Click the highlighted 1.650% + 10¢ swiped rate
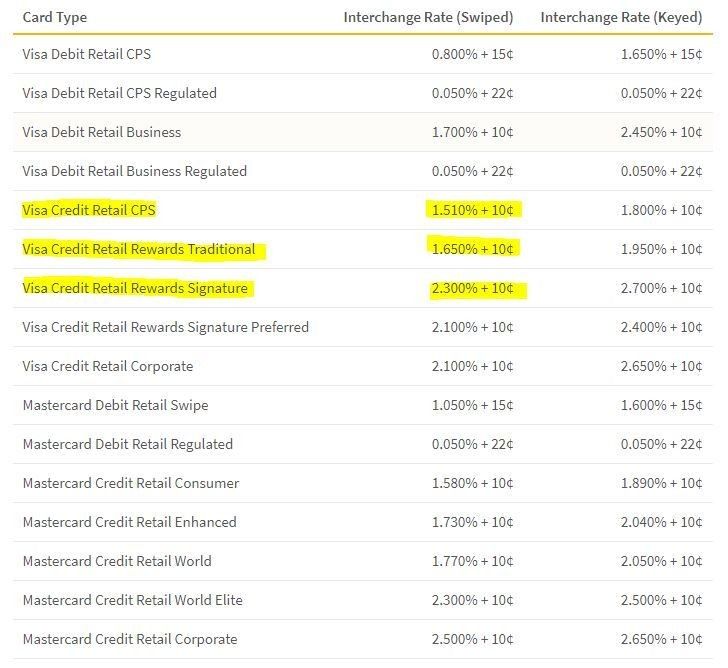This screenshot has height=668, width=728. pyautogui.click(x=473, y=249)
